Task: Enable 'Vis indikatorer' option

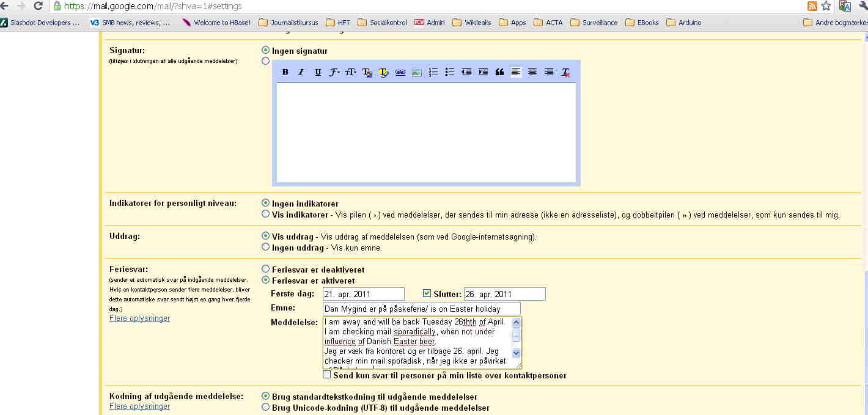Action: [x=265, y=214]
